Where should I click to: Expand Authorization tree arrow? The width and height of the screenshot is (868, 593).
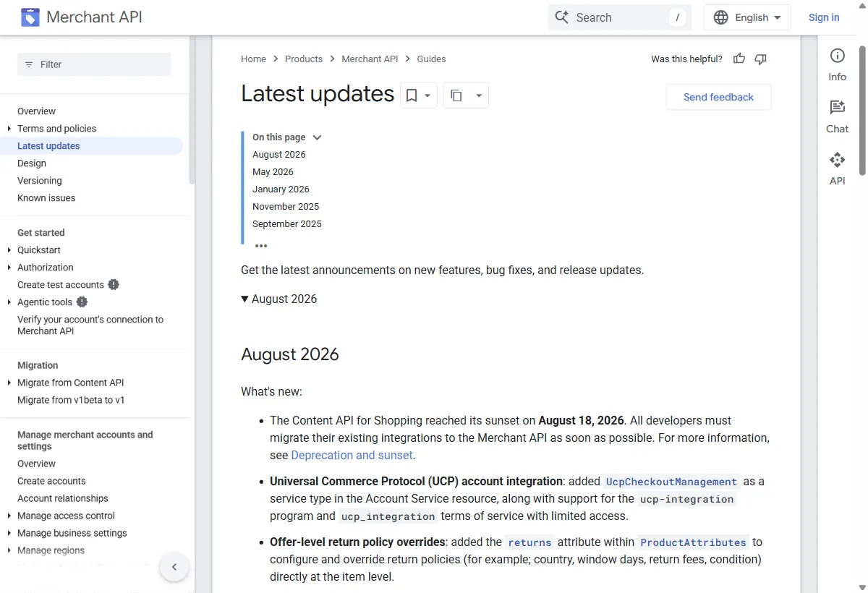tap(9, 268)
